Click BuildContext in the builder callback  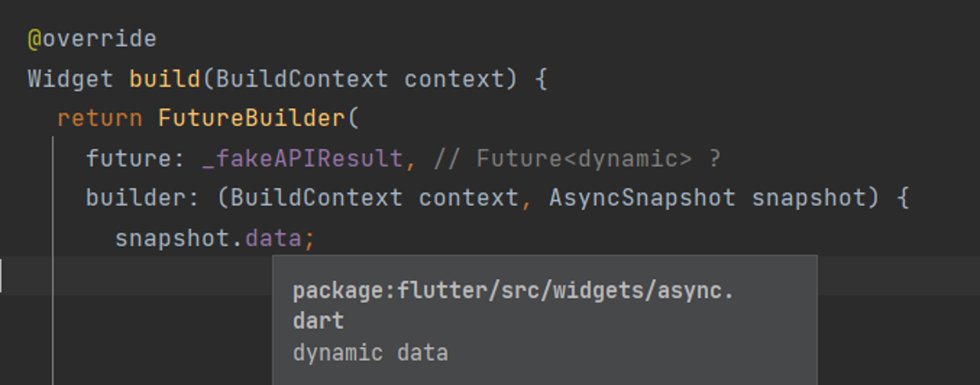click(317, 198)
